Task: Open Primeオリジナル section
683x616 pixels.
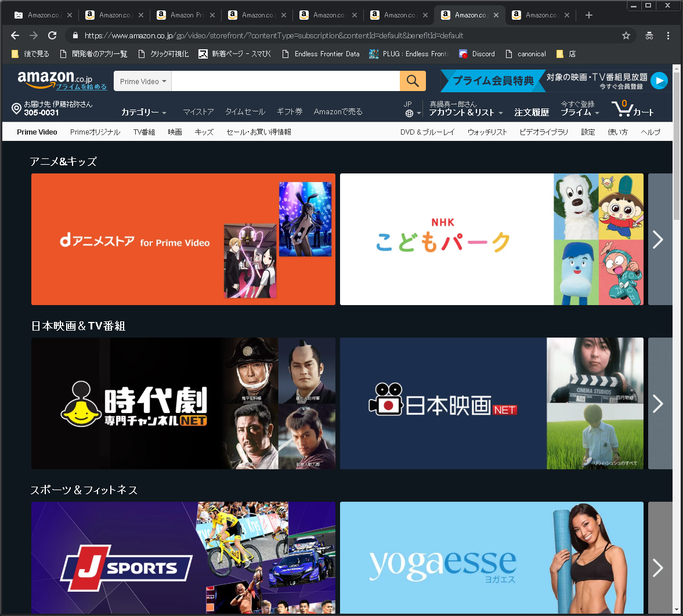Action: click(95, 132)
